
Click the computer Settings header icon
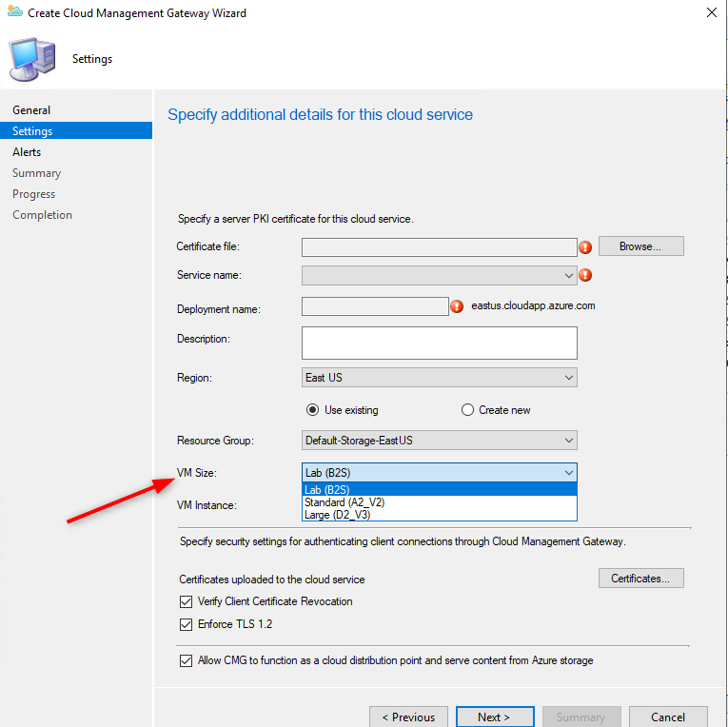tap(32, 59)
